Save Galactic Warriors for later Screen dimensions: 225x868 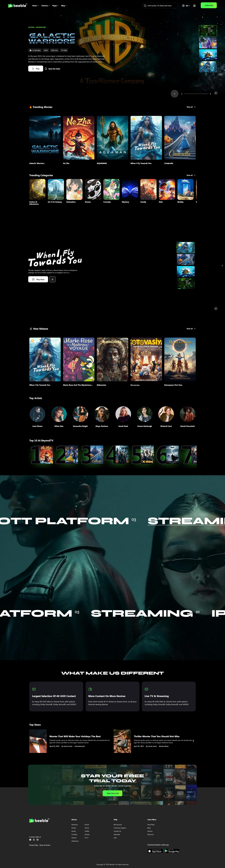point(52,69)
